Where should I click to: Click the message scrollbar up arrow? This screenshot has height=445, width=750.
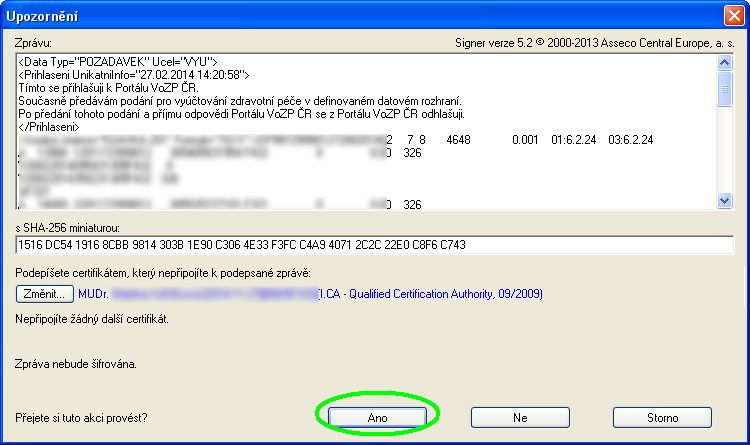pyautogui.click(x=725, y=62)
